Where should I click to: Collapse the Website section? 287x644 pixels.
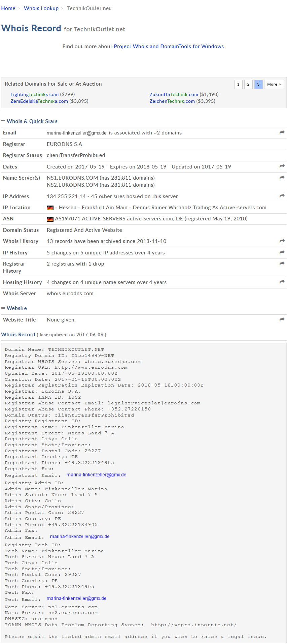3,308
